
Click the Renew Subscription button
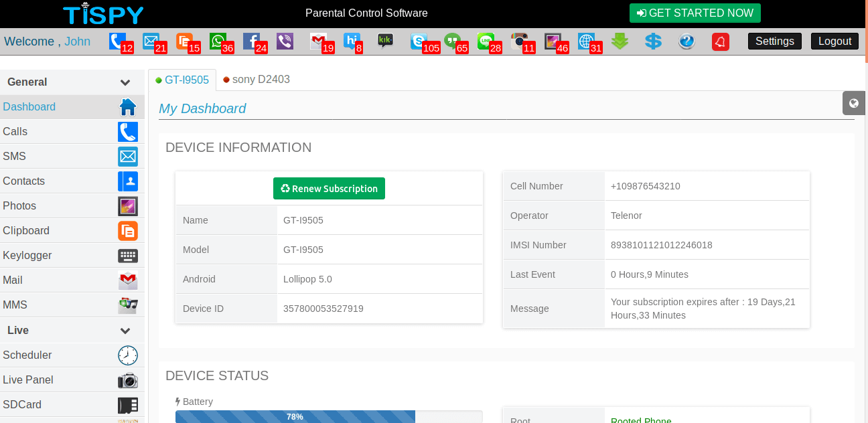point(329,189)
